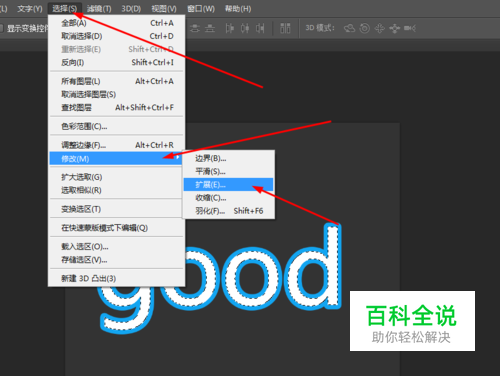Open 载入选区(O)... dialog
This screenshot has height=376, width=500.
117,247
